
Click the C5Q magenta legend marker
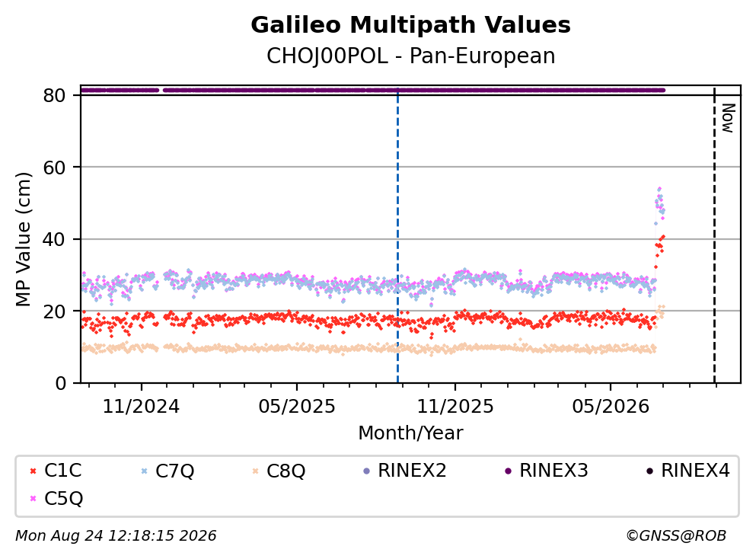[33, 499]
